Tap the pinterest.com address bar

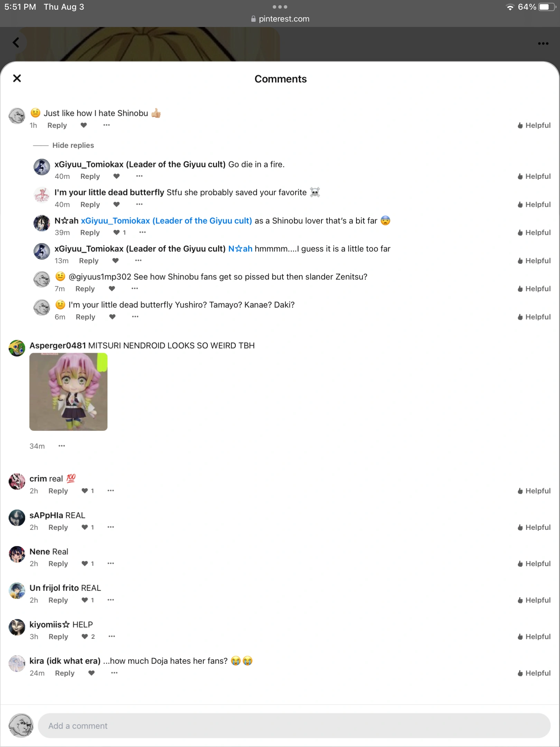click(280, 19)
